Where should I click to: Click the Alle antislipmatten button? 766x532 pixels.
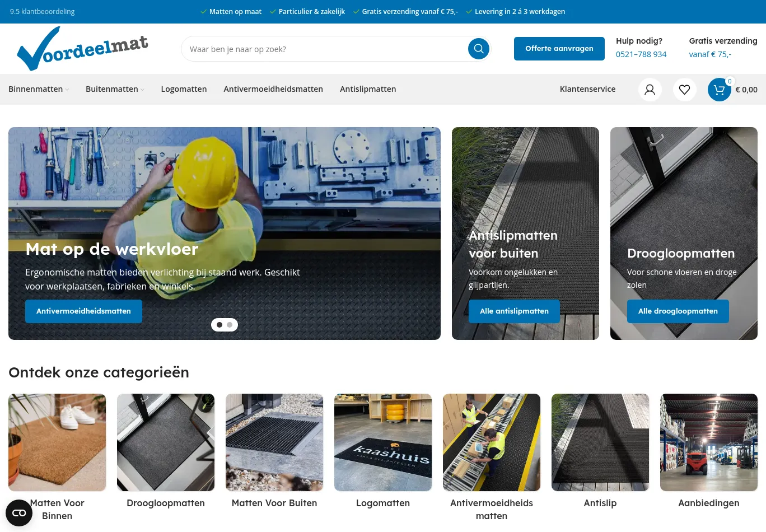tap(514, 311)
